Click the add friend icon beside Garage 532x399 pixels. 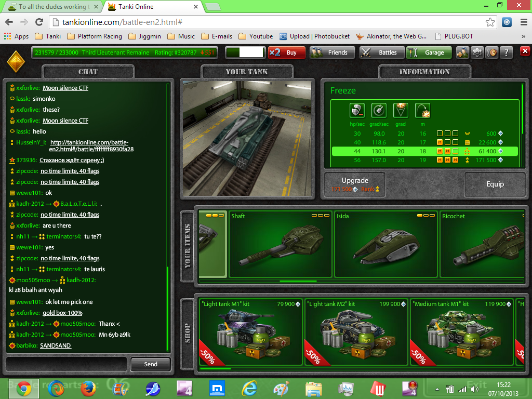tap(462, 52)
